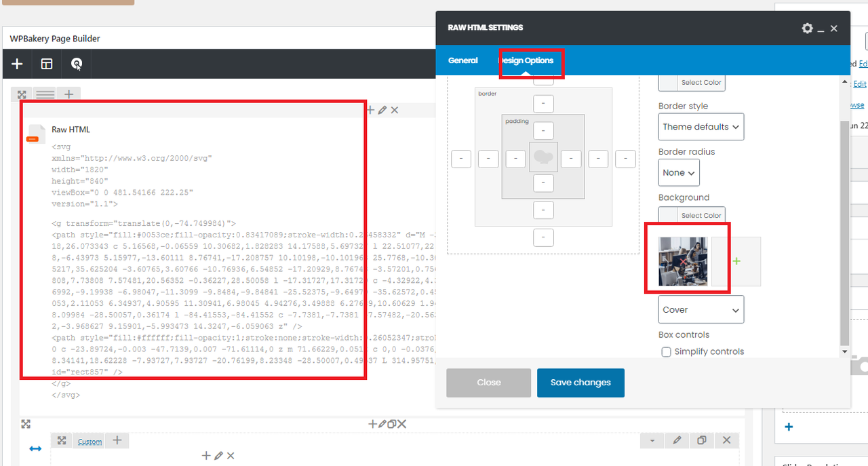Click the third WPBakery toolbar icon beside Templates
The height and width of the screenshot is (466, 868).
click(x=77, y=64)
